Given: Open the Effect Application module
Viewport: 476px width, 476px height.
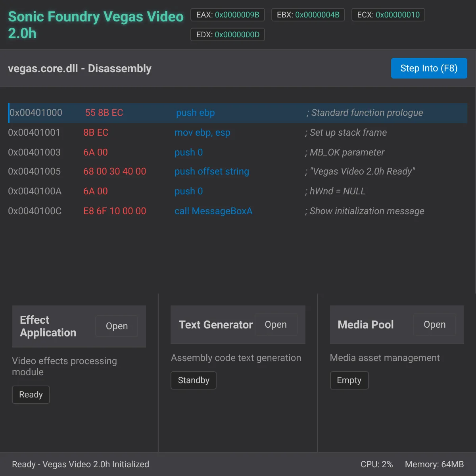Looking at the screenshot, I should click(x=117, y=326).
